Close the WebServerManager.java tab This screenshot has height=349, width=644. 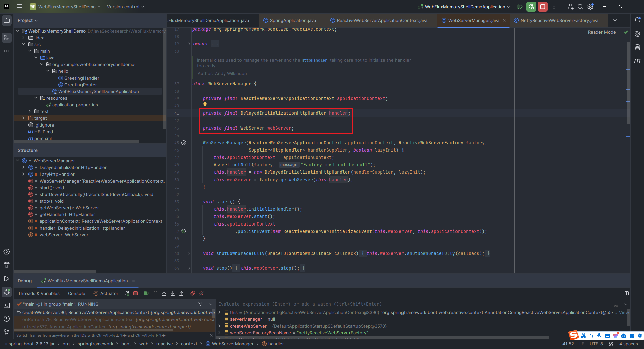pyautogui.click(x=504, y=20)
